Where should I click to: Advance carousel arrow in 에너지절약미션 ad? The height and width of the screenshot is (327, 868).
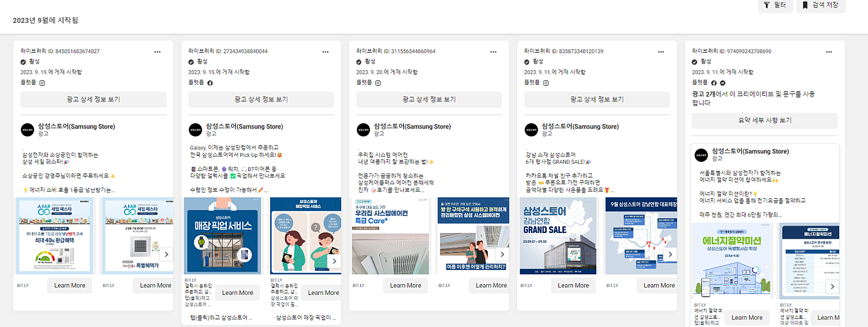click(x=832, y=286)
